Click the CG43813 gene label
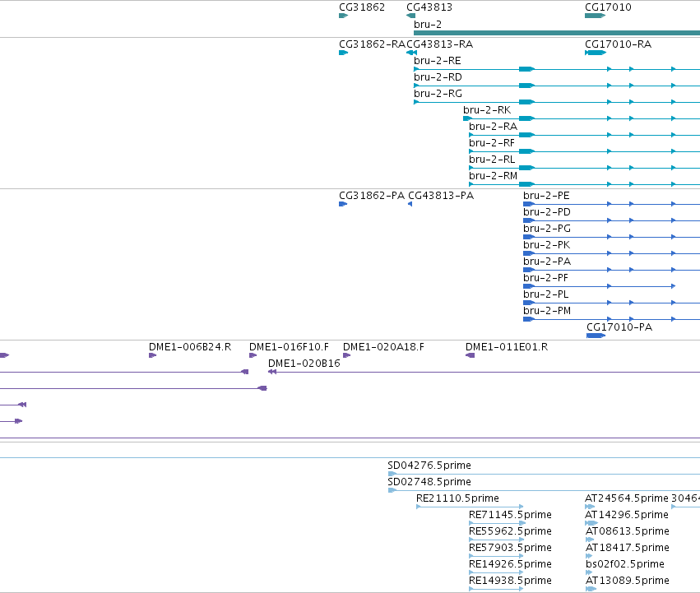 (429, 7)
